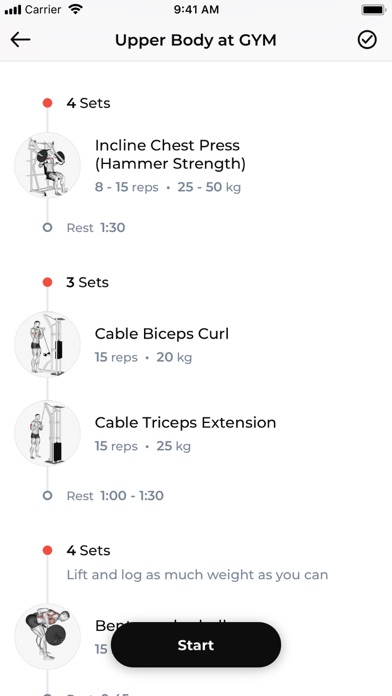Tap the Rest 1:30 circle marker
Screen dimensions: 392x696
[48, 228]
